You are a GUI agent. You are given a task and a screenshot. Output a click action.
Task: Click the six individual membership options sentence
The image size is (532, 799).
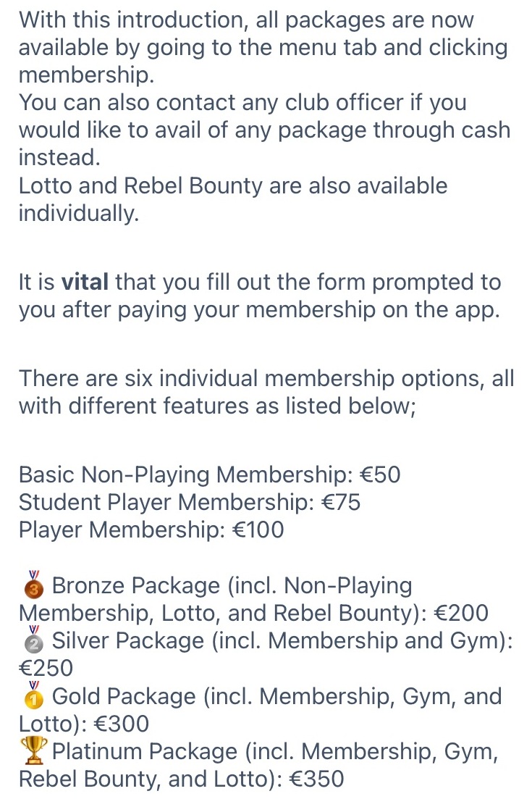point(266,393)
